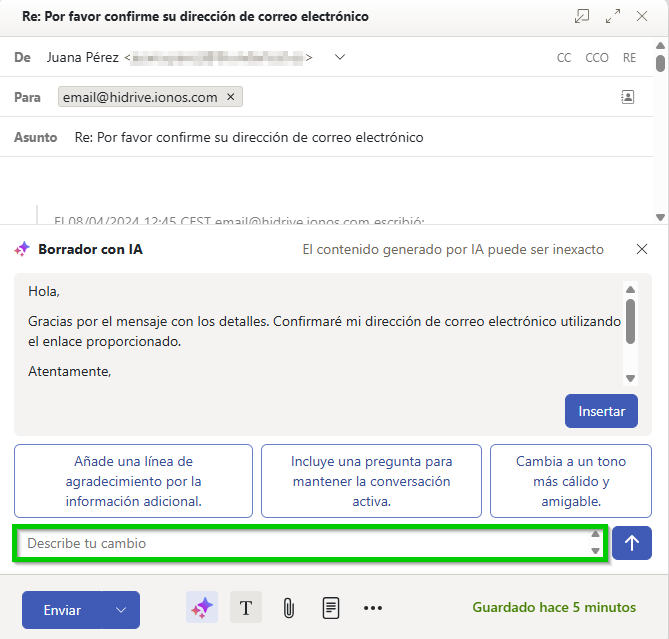Click the AI draft scrollbar thumb
Screen dimensions: 669x639
tap(631, 321)
